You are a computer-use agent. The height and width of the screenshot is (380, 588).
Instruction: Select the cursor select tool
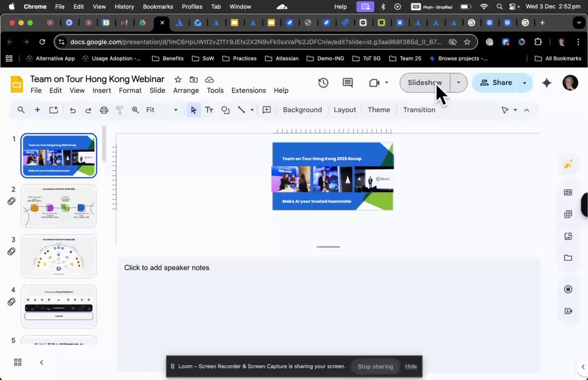tap(194, 110)
